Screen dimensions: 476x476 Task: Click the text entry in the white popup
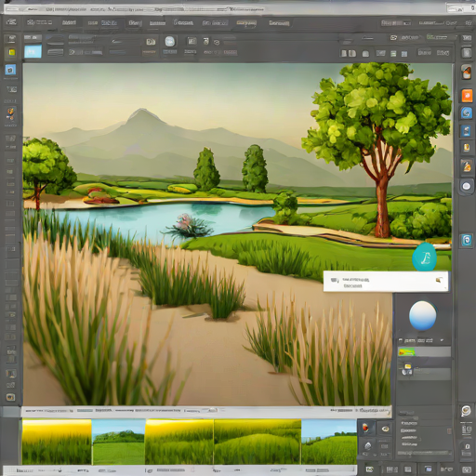point(356,283)
